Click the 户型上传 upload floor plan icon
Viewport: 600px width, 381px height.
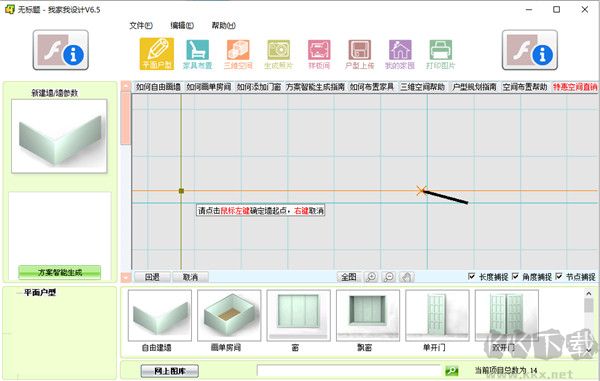pyautogui.click(x=359, y=54)
